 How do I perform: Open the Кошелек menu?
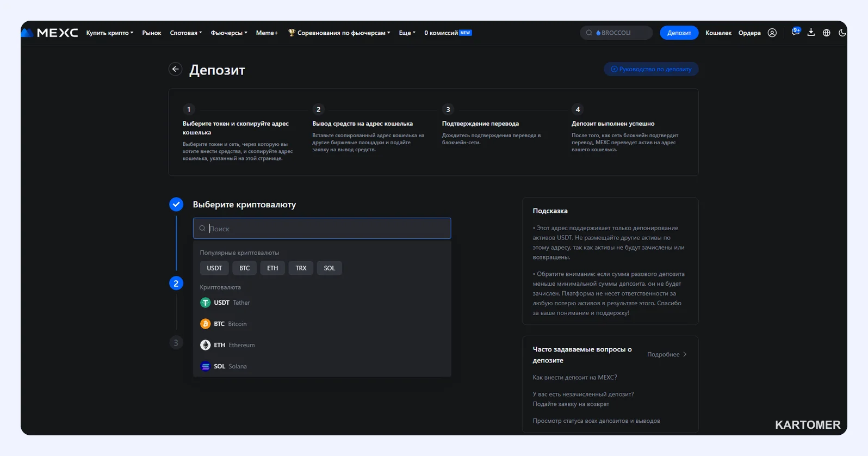point(718,33)
